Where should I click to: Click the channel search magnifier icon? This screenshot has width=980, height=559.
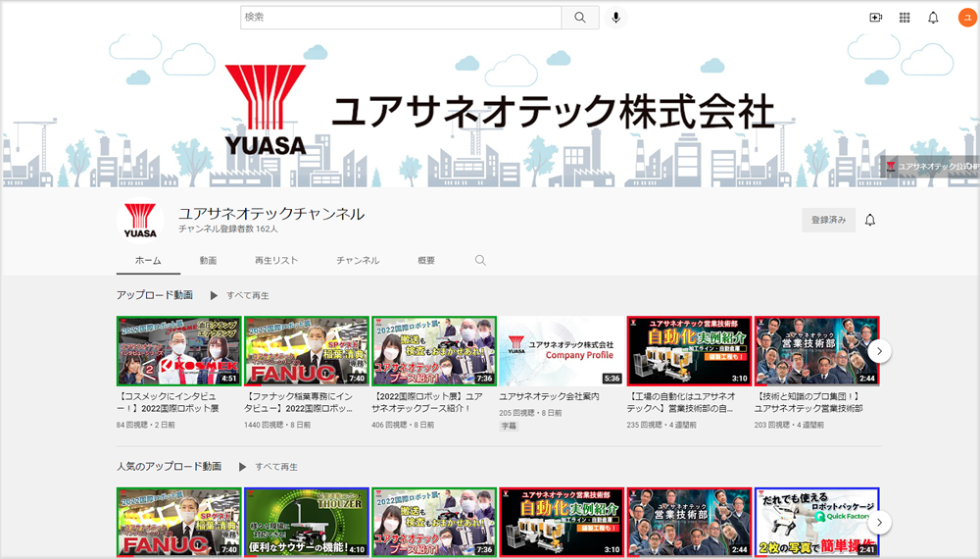click(480, 260)
